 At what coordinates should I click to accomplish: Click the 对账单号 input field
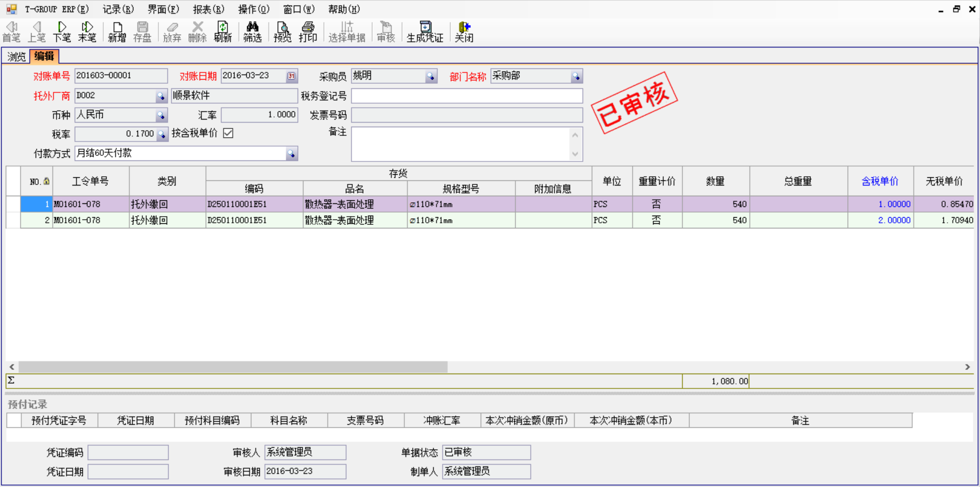point(121,76)
